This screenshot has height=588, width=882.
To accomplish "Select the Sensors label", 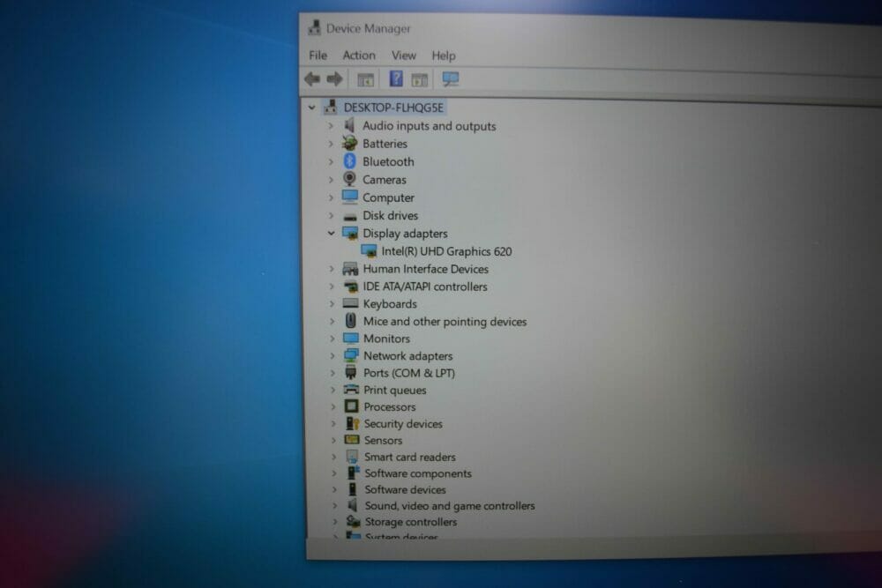I will 383,440.
